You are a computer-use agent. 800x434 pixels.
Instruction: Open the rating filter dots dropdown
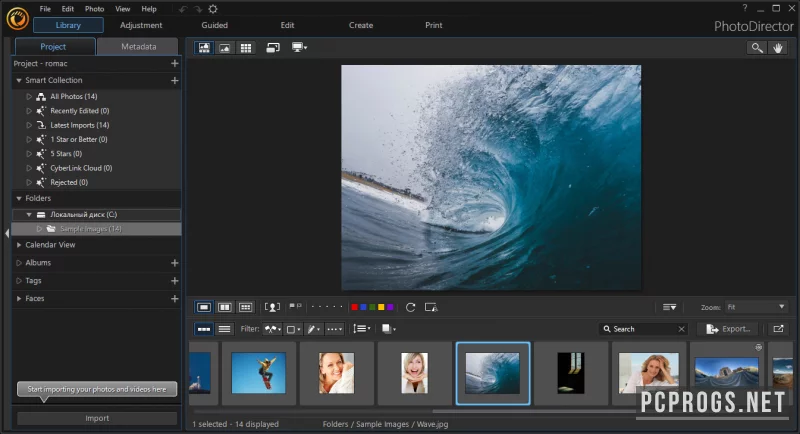pos(335,329)
